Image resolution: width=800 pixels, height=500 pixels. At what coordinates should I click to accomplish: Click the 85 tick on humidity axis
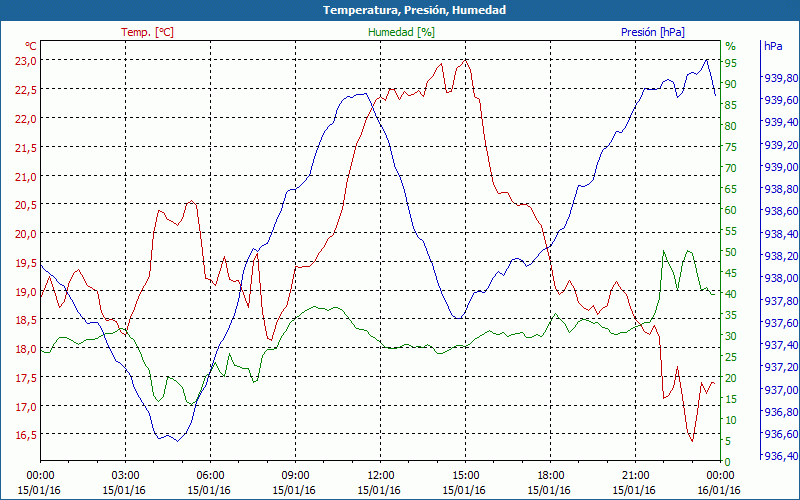click(731, 105)
